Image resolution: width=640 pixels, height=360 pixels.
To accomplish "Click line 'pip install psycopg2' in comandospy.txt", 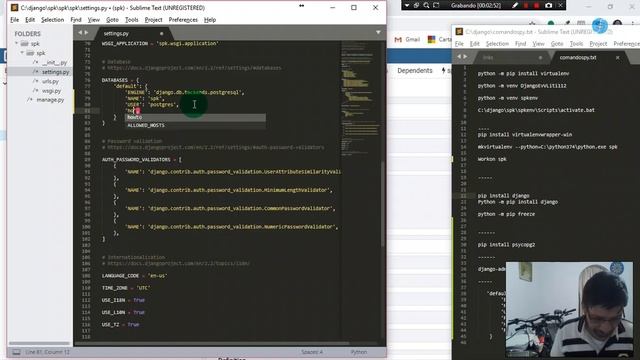I will coord(506,244).
